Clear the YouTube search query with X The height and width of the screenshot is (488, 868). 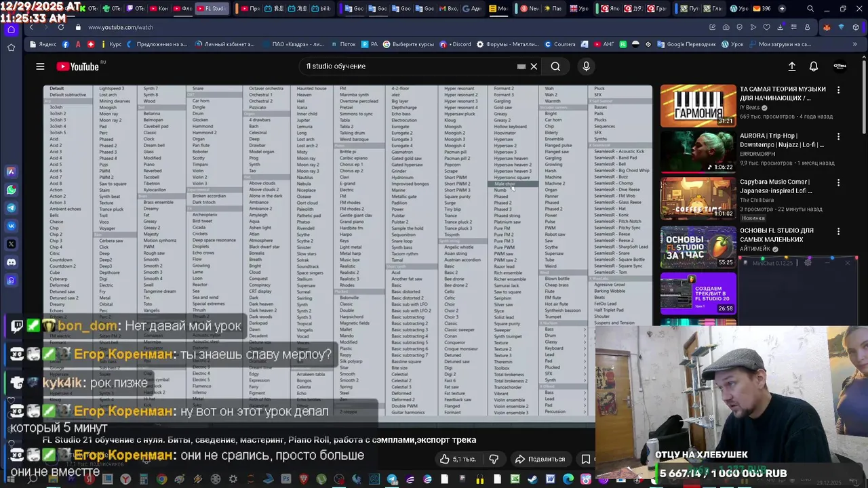coord(534,66)
